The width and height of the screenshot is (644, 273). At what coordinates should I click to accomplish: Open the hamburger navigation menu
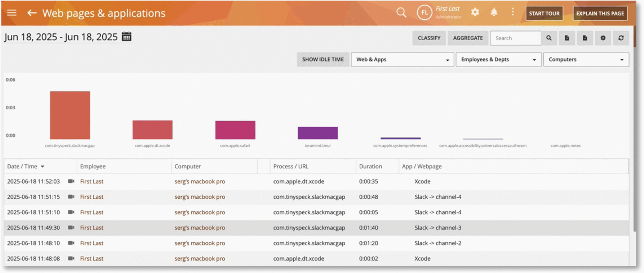point(12,13)
